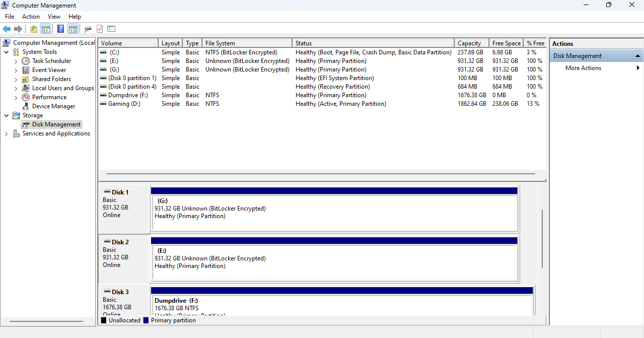Click the blue Help question mark icon
This screenshot has width=644, height=338.
coord(60,29)
